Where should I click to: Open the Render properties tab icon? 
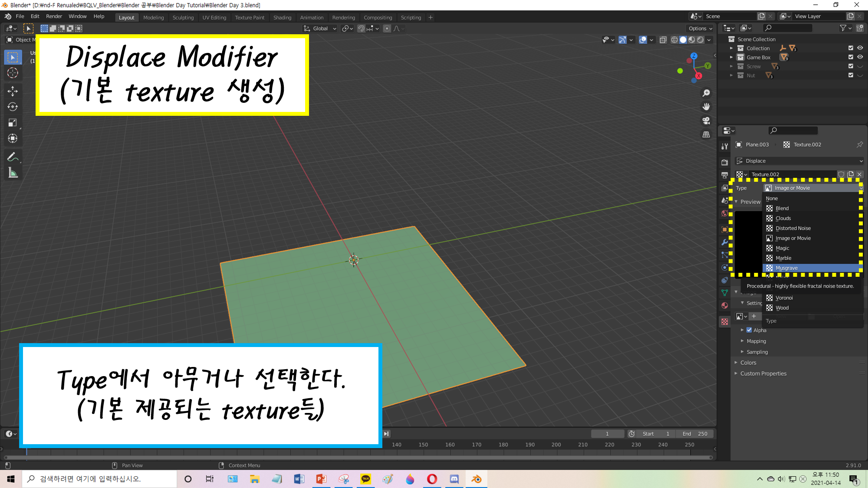coord(724,162)
